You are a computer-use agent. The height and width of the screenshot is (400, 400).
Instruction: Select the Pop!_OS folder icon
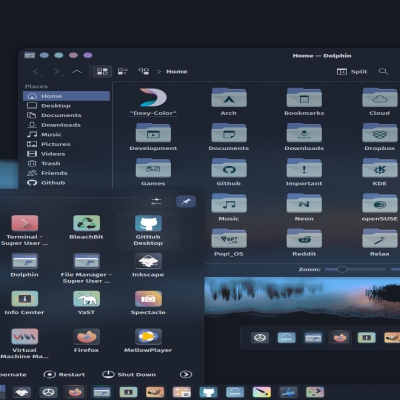[x=229, y=238]
